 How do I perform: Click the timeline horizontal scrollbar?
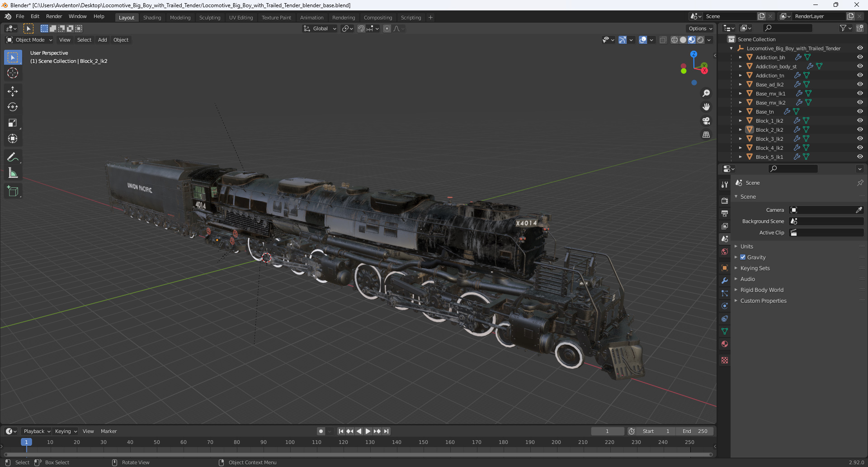358,454
